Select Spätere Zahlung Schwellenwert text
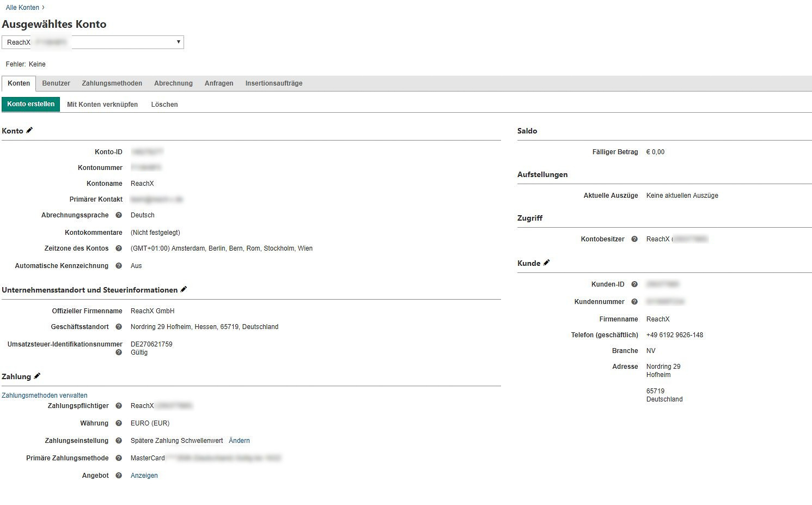Image resolution: width=812 pixels, height=505 pixels. coord(177,441)
